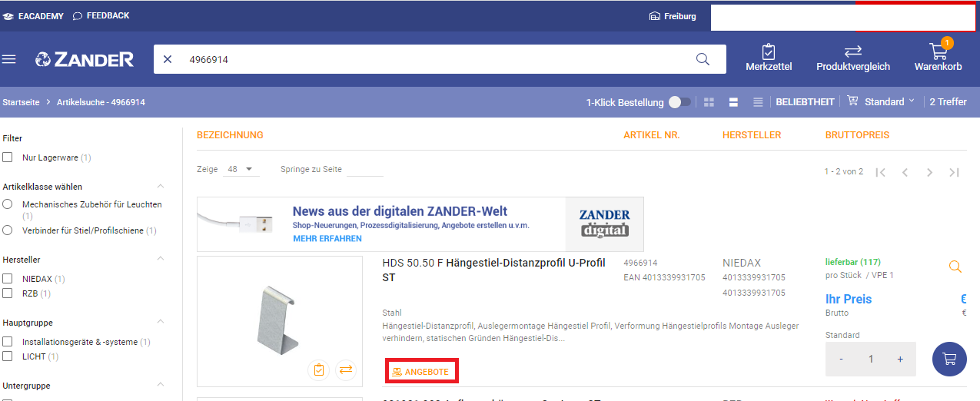Go to the ZANDER logo home page
980x401 pixels.
click(85, 59)
